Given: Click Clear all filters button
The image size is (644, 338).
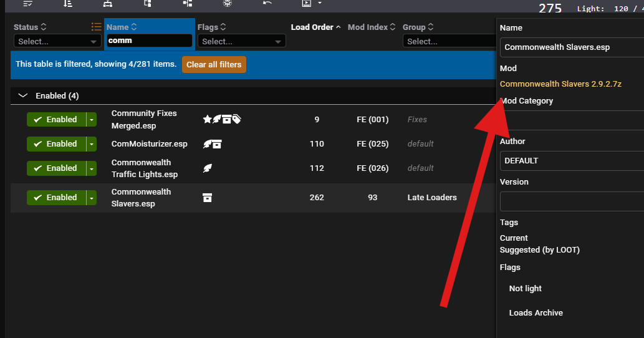Looking at the screenshot, I should [214, 64].
